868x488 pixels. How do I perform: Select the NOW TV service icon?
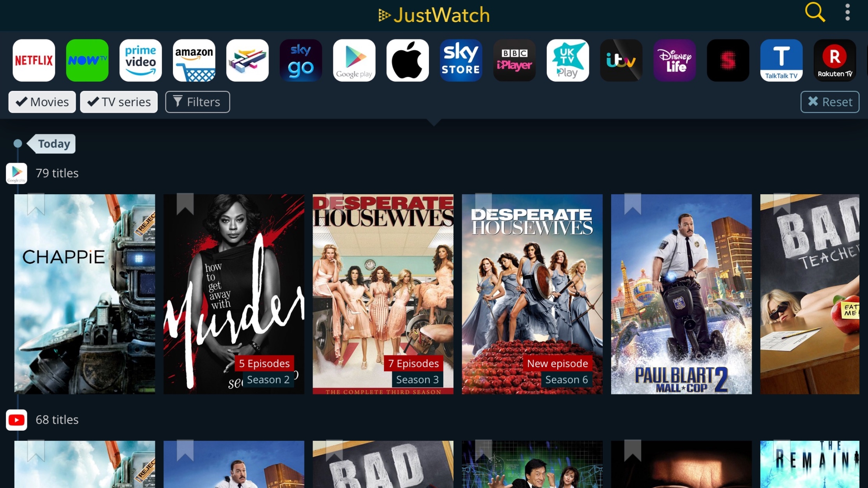click(x=88, y=60)
